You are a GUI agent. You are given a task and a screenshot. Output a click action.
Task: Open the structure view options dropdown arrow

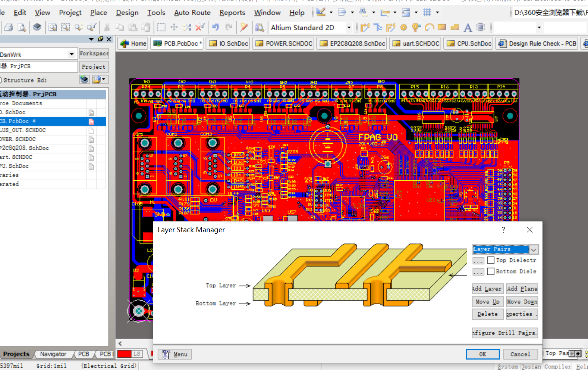pyautogui.click(x=103, y=79)
